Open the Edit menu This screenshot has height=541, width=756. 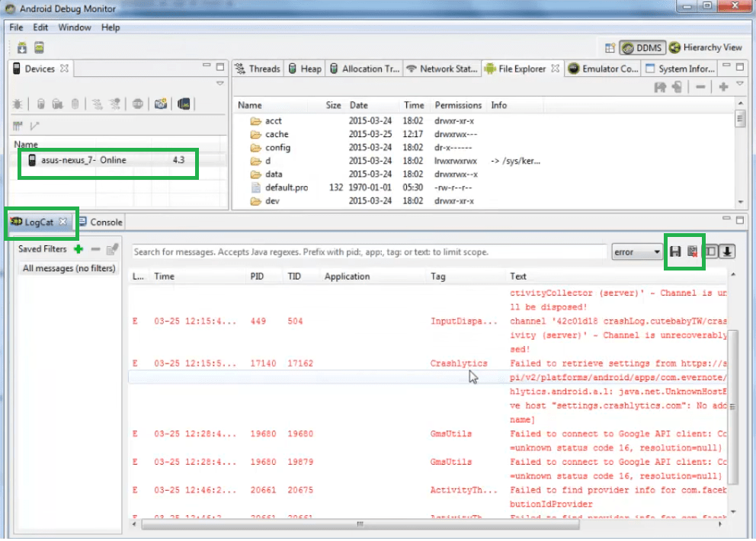40,27
